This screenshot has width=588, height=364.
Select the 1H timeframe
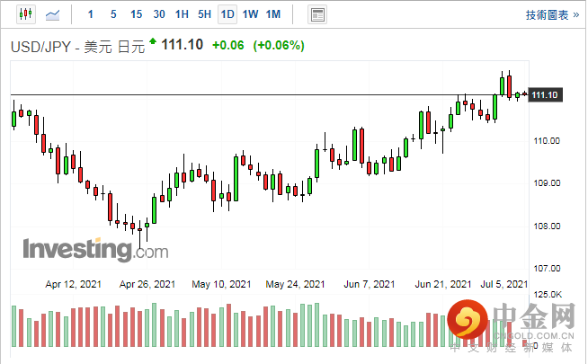click(x=182, y=14)
